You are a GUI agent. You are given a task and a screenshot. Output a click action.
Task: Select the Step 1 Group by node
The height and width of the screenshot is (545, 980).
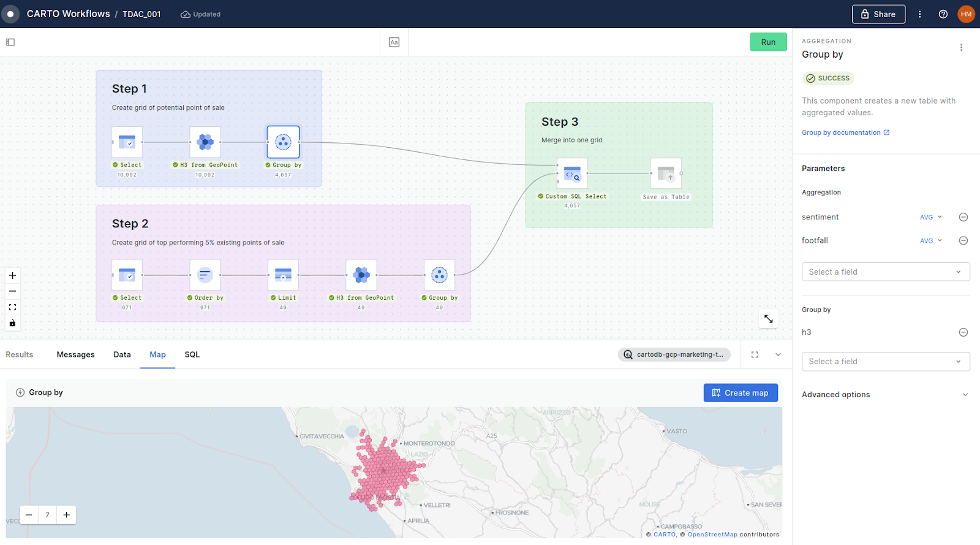(x=283, y=142)
